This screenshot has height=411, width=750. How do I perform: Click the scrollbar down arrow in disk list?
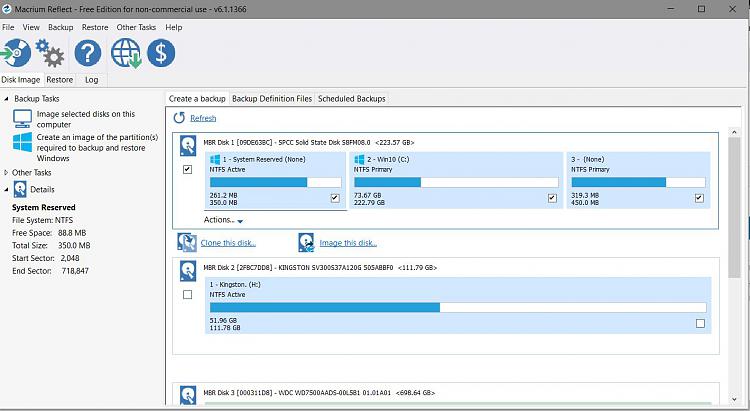(734, 400)
